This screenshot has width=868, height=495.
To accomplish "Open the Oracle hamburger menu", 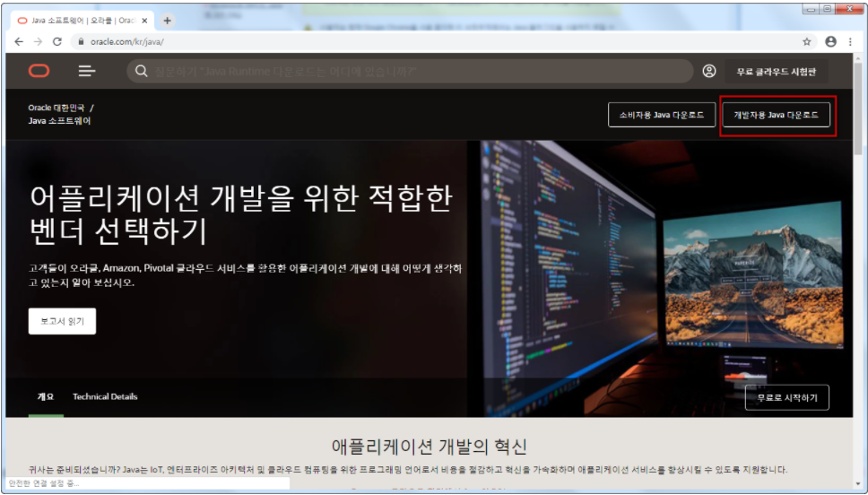I will coord(87,71).
